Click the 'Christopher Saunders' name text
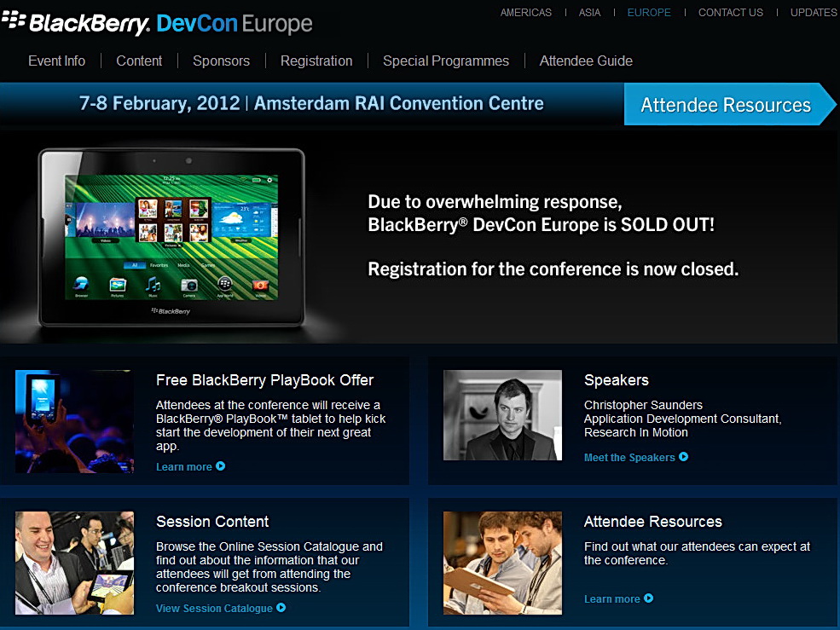Screen dimensions: 840x630 643,404
